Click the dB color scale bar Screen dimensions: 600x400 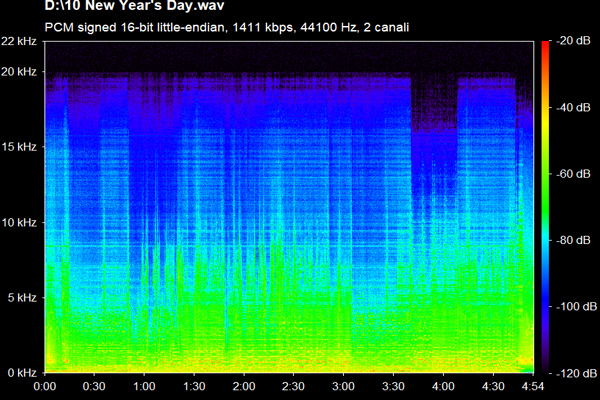pos(545,207)
